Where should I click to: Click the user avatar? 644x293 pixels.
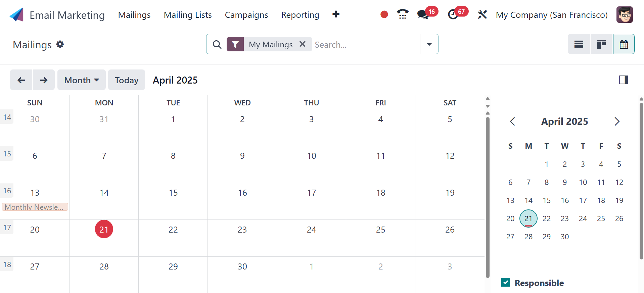click(x=624, y=15)
